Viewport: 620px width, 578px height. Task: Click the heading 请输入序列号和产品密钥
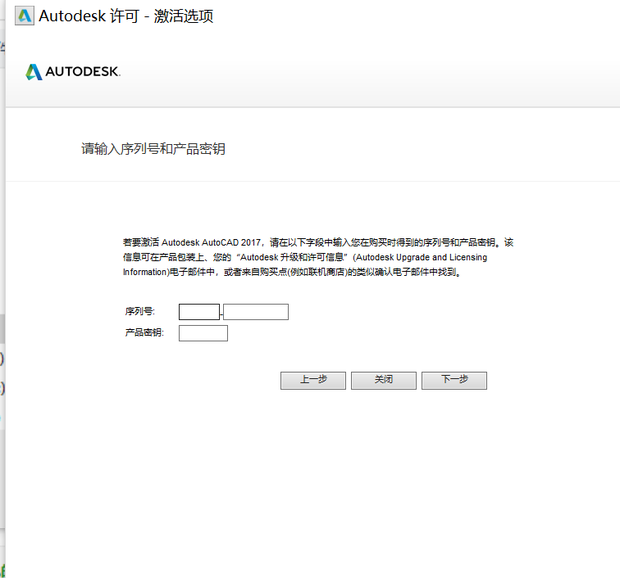(x=153, y=149)
